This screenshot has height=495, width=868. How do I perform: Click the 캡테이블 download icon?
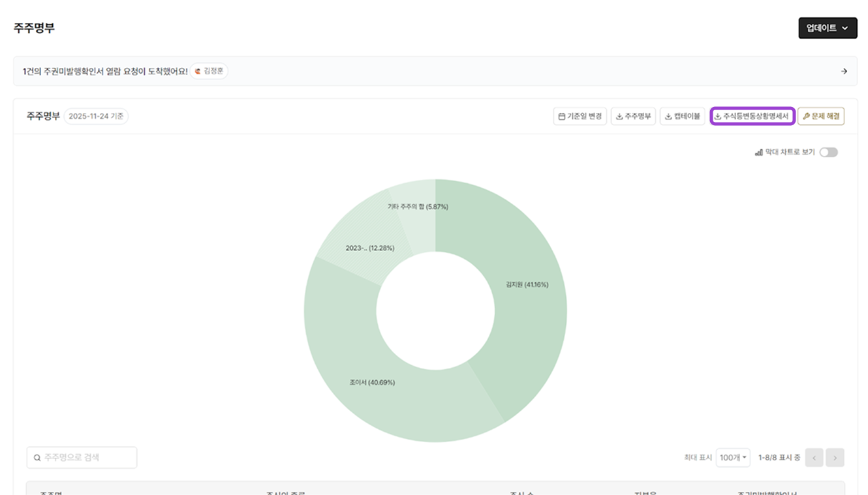pyautogui.click(x=667, y=116)
